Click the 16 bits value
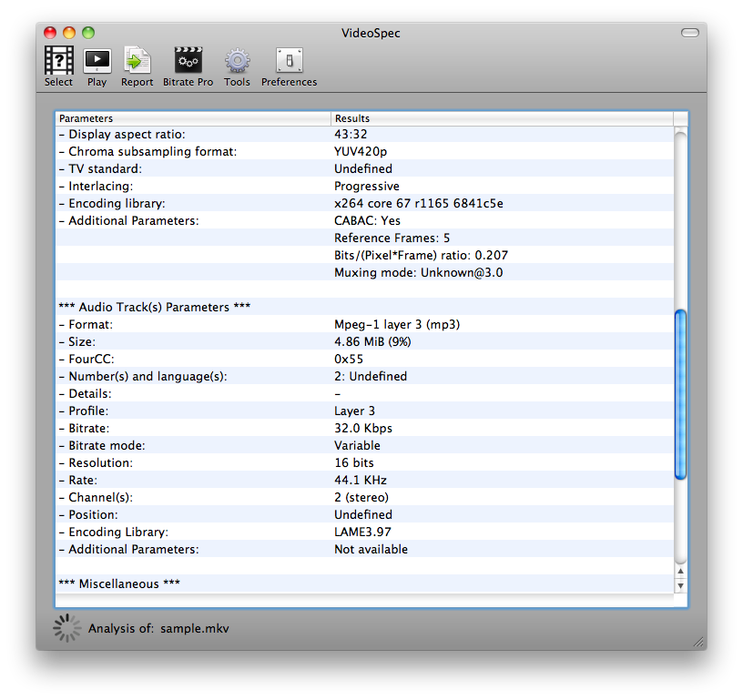This screenshot has width=743, height=700. [354, 462]
